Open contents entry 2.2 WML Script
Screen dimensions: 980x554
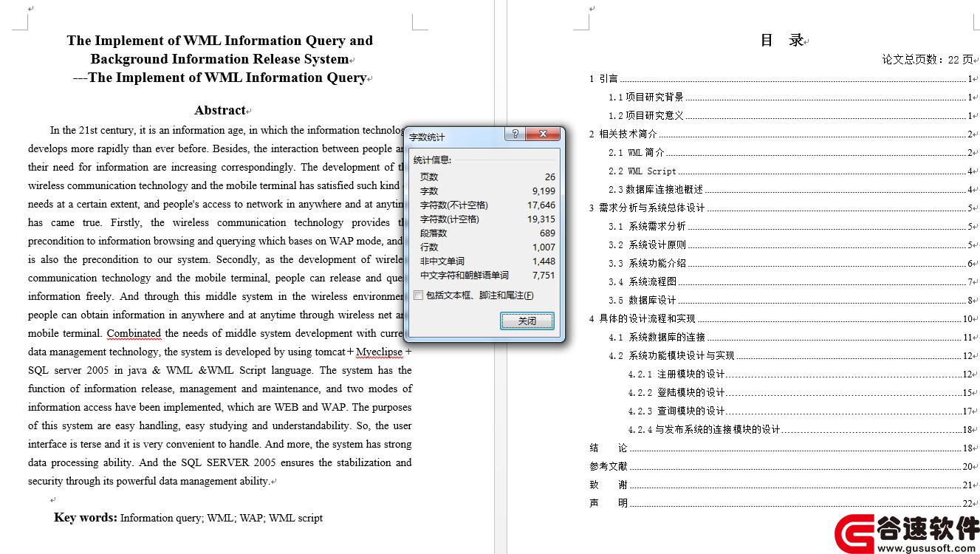click(x=791, y=171)
